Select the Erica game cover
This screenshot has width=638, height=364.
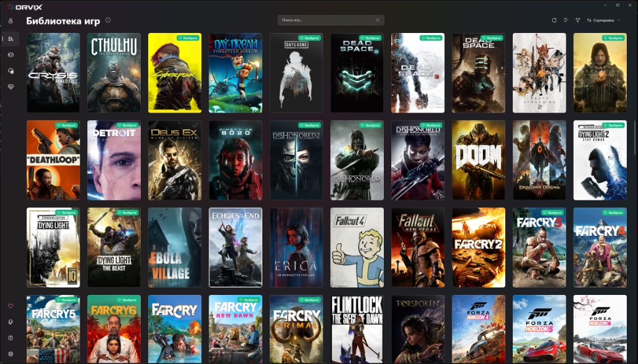[296, 248]
